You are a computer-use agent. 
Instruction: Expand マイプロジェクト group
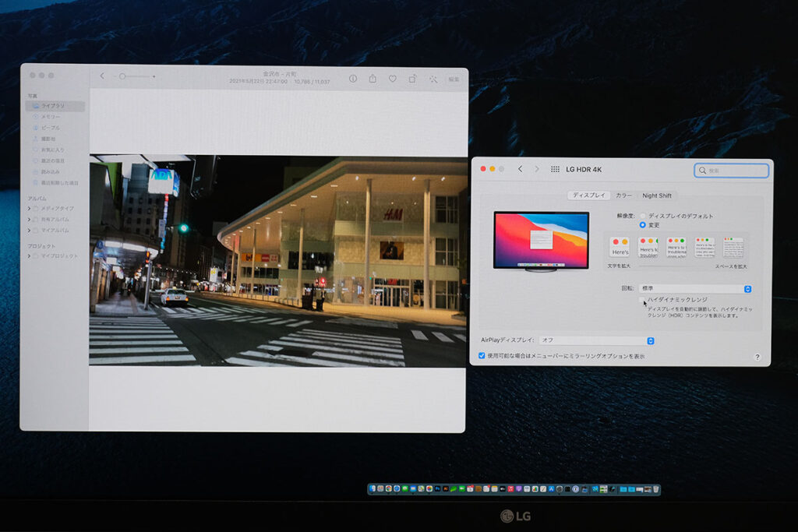(x=29, y=255)
